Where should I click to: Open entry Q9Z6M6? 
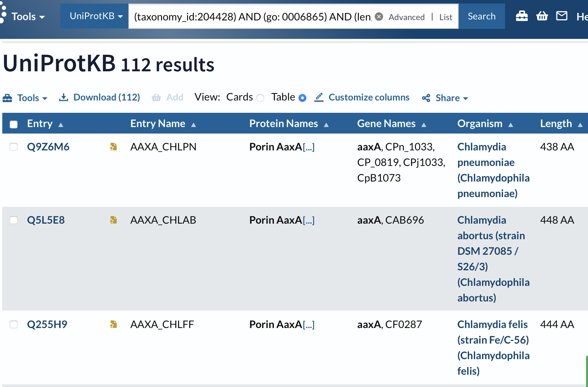(48, 147)
